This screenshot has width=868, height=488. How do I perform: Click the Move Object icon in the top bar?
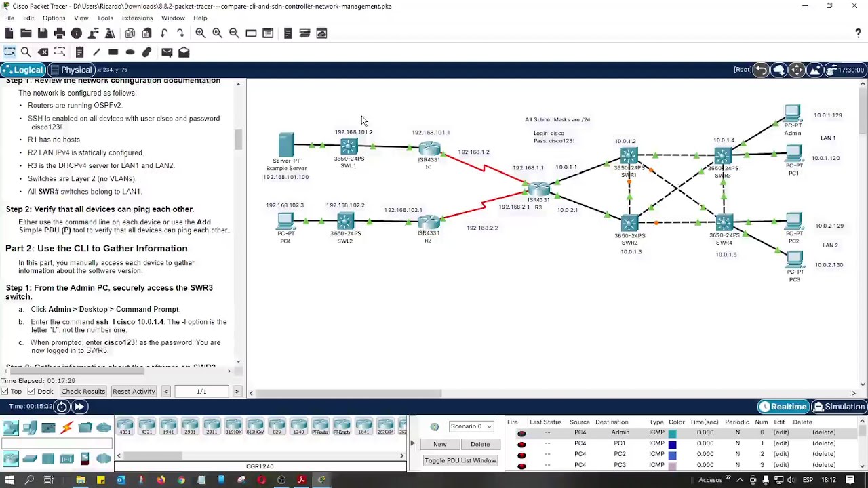[x=797, y=70]
